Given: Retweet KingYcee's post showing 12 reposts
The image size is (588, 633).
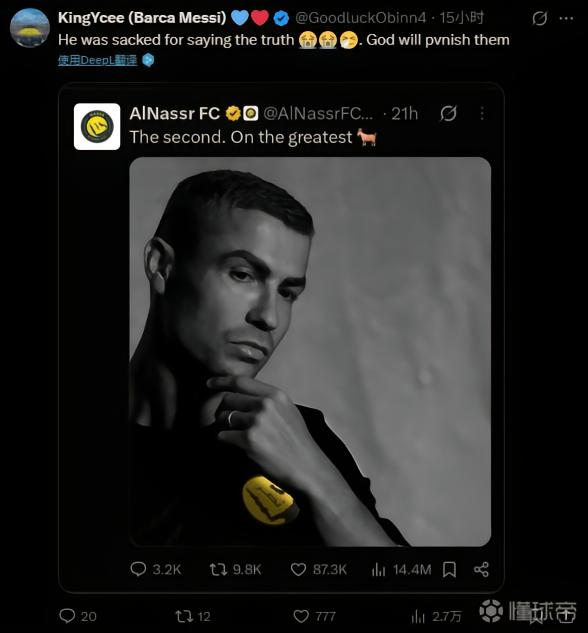Looking at the screenshot, I should [x=184, y=616].
